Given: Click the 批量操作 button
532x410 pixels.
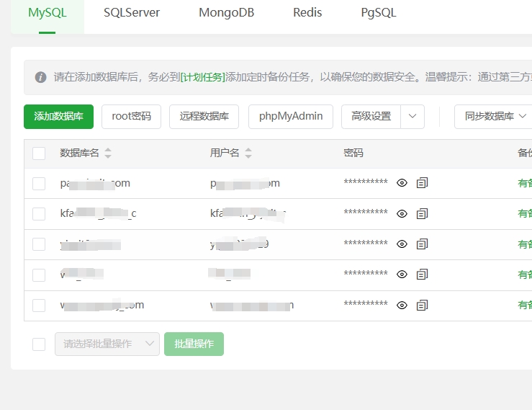Looking at the screenshot, I should click(194, 344).
